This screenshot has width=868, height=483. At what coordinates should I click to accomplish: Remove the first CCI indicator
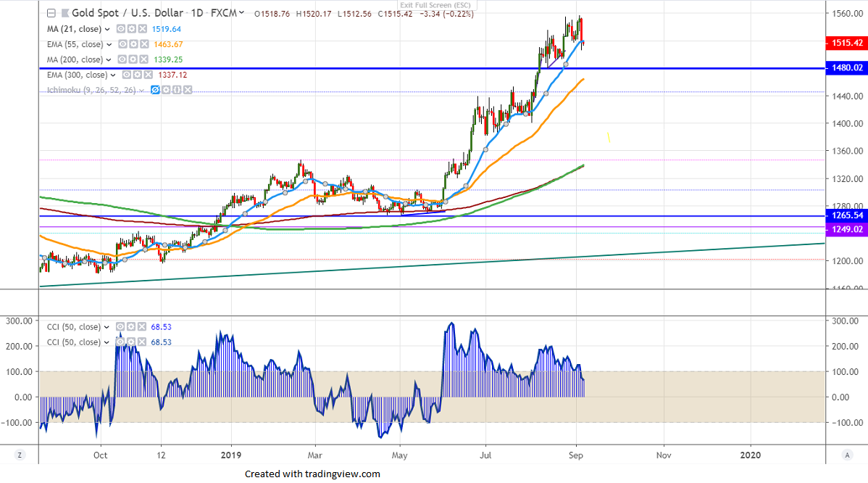click(142, 327)
